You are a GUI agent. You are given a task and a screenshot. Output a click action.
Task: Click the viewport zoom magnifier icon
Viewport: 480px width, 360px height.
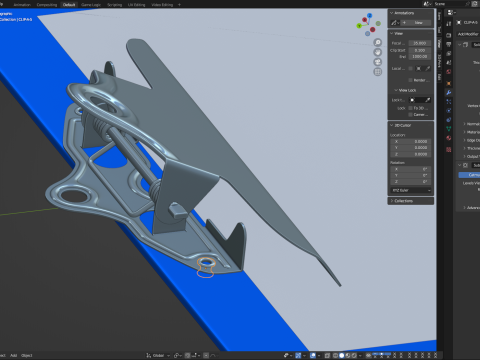click(x=378, y=42)
